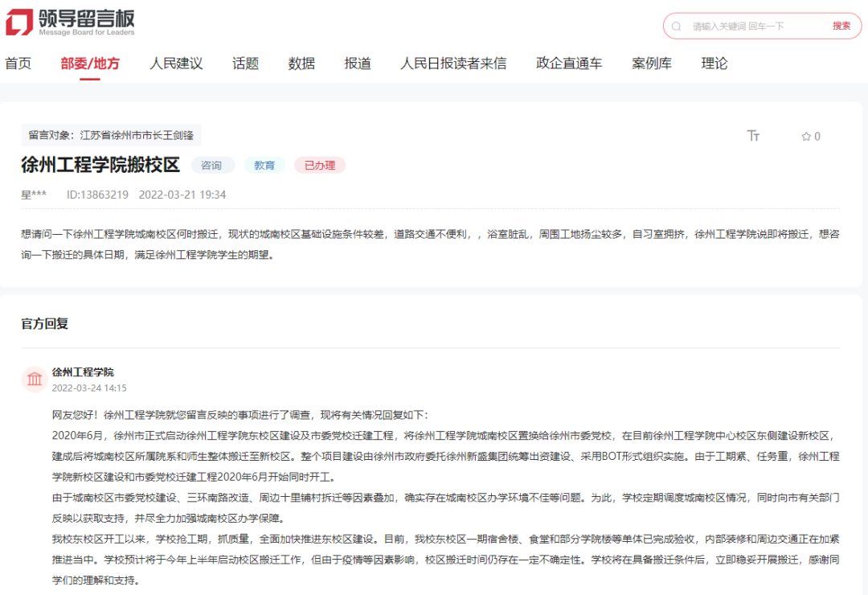Click the username 星***
Viewport: 868px width, 595px height.
34,195
